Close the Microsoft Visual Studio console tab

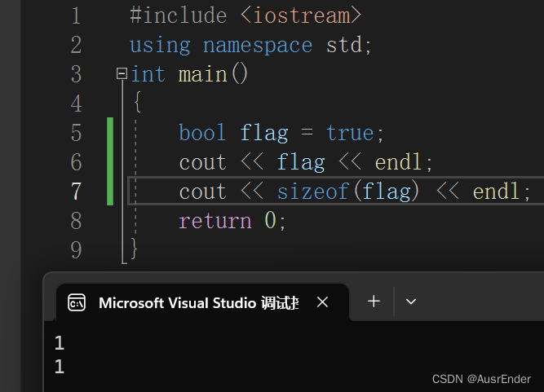click(322, 302)
